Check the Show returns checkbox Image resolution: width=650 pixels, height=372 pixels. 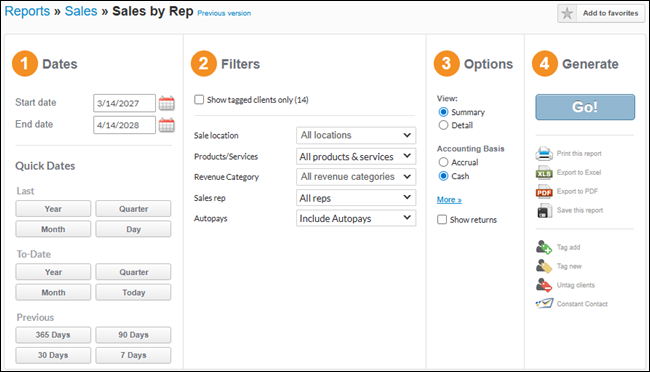point(442,219)
